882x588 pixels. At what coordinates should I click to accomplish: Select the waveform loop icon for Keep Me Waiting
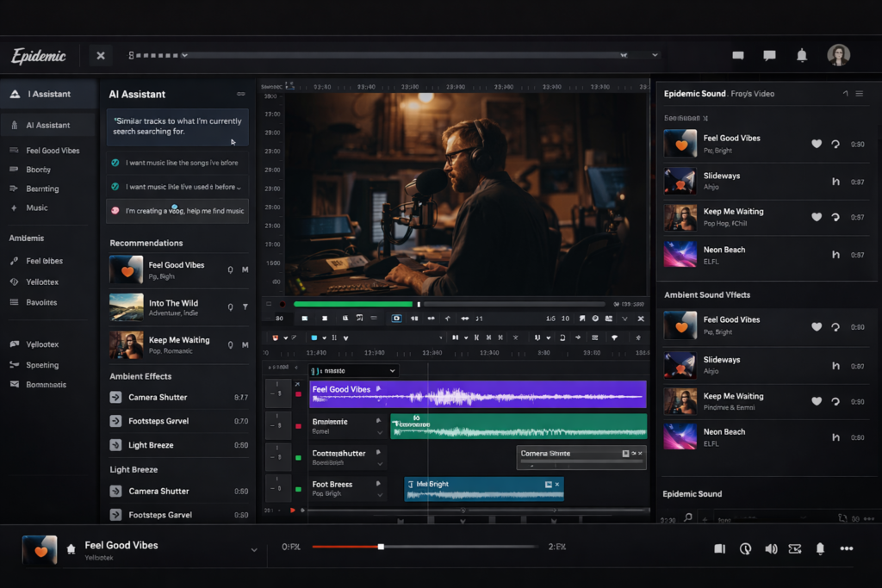pos(836,217)
